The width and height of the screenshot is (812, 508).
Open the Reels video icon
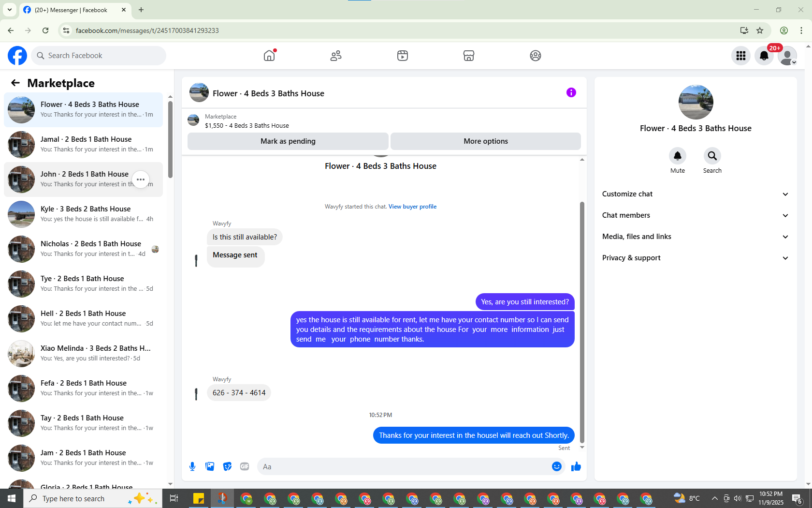pyautogui.click(x=403, y=56)
